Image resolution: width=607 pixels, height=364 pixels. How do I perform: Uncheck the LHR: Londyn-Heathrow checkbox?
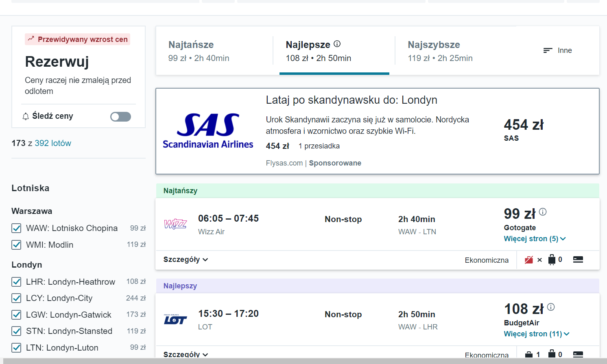click(16, 282)
